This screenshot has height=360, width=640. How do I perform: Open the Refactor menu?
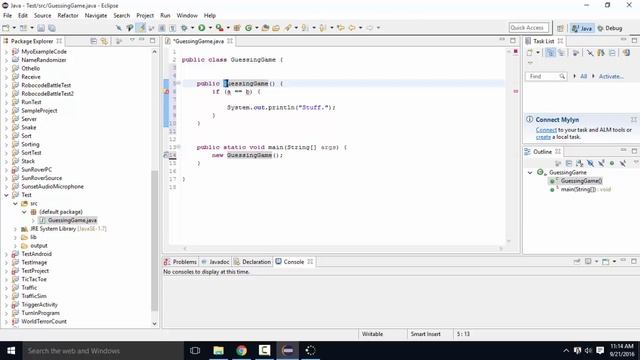(68, 16)
